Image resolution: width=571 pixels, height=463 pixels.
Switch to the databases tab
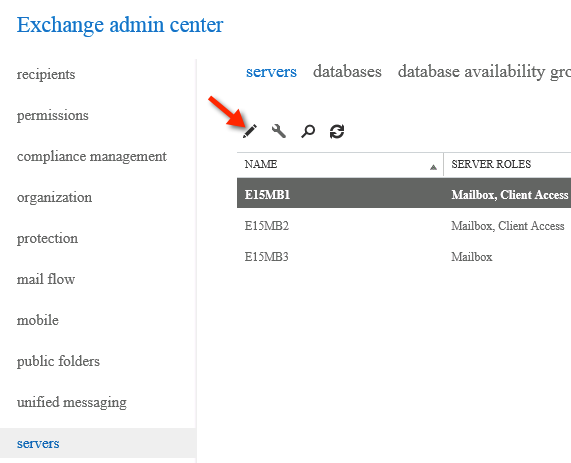point(347,71)
